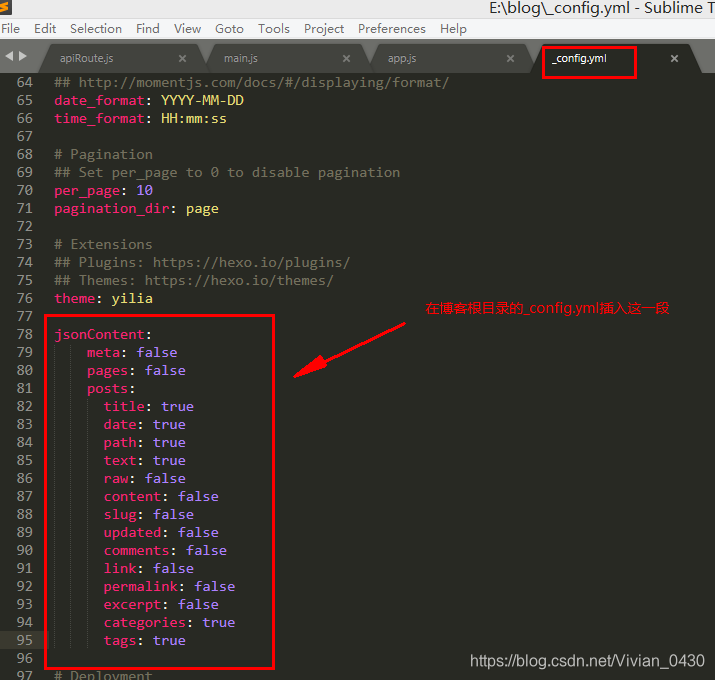Click the 'Set per_page to 0' comment

(x=227, y=173)
